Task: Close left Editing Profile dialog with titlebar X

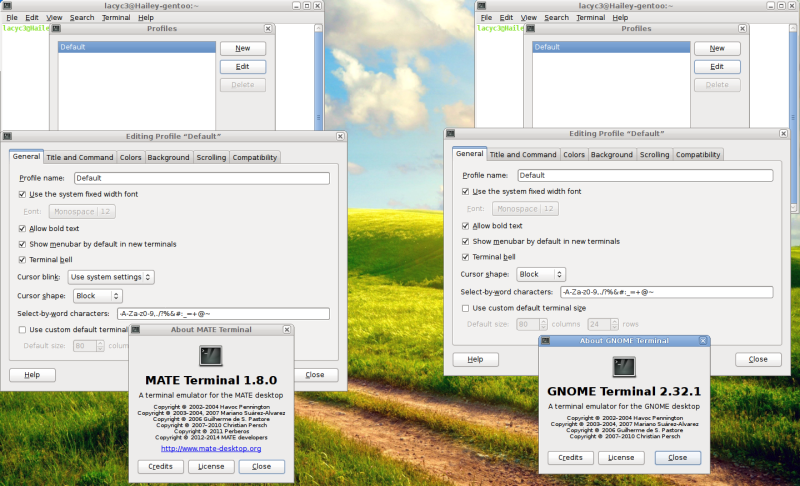Action: 340,136
